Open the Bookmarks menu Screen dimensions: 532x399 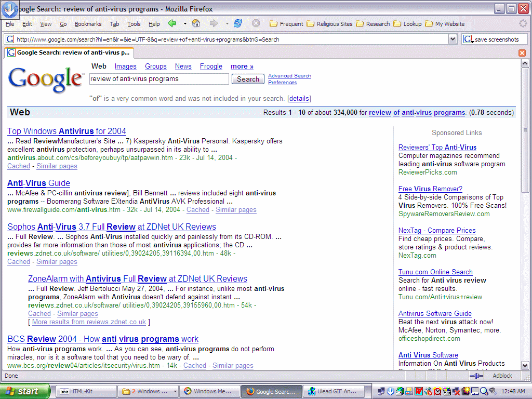88,24
